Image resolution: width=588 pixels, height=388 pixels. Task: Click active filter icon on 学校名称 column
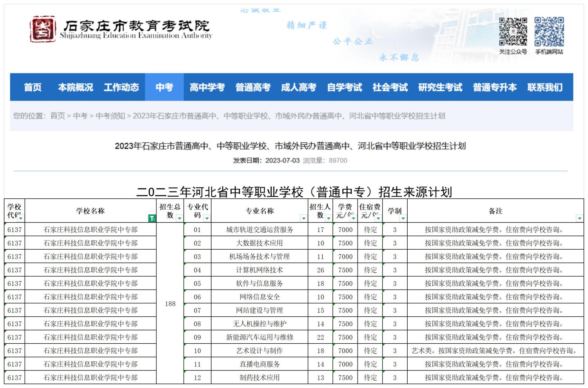tap(152, 218)
